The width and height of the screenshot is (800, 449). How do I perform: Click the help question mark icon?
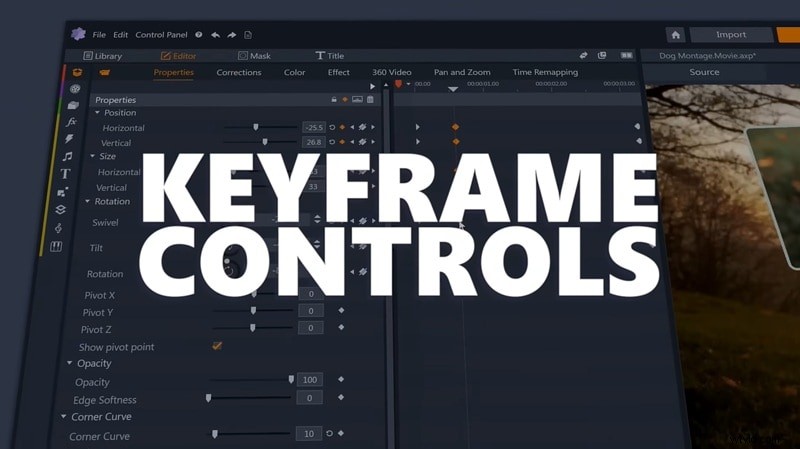[x=199, y=35]
